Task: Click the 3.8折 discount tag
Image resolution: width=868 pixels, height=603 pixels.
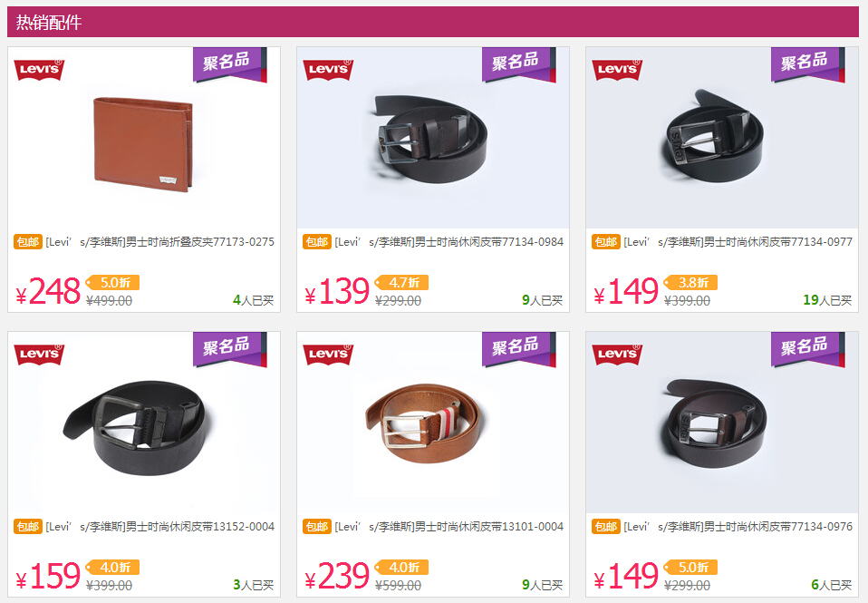Action: pos(690,282)
